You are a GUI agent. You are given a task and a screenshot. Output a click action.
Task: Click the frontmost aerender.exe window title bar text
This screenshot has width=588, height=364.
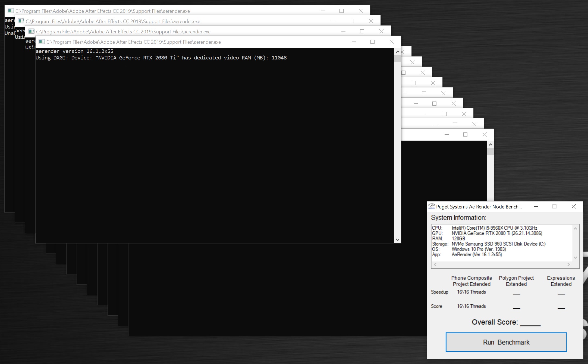coord(133,42)
